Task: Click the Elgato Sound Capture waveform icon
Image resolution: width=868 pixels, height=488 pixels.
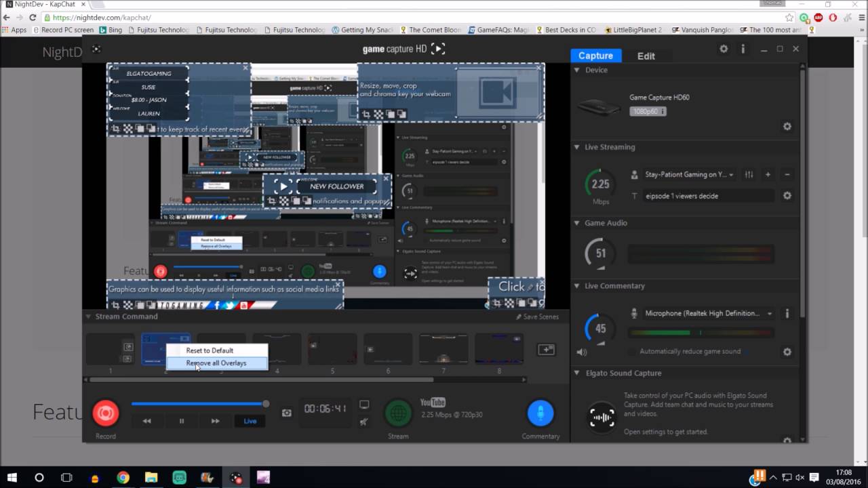Action: pyautogui.click(x=601, y=416)
